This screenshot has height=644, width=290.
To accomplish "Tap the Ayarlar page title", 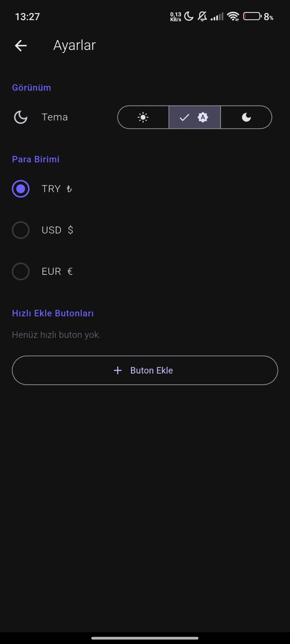I will pyautogui.click(x=74, y=46).
